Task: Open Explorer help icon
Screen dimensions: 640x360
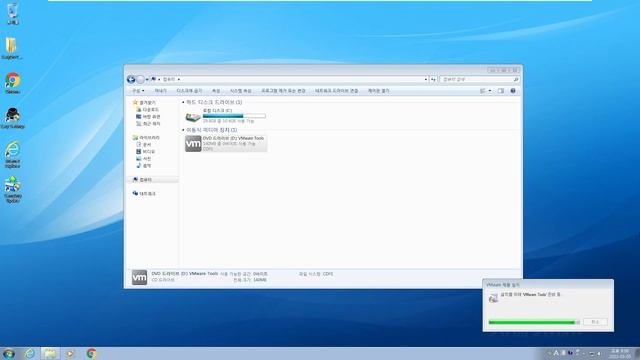Action: point(513,91)
